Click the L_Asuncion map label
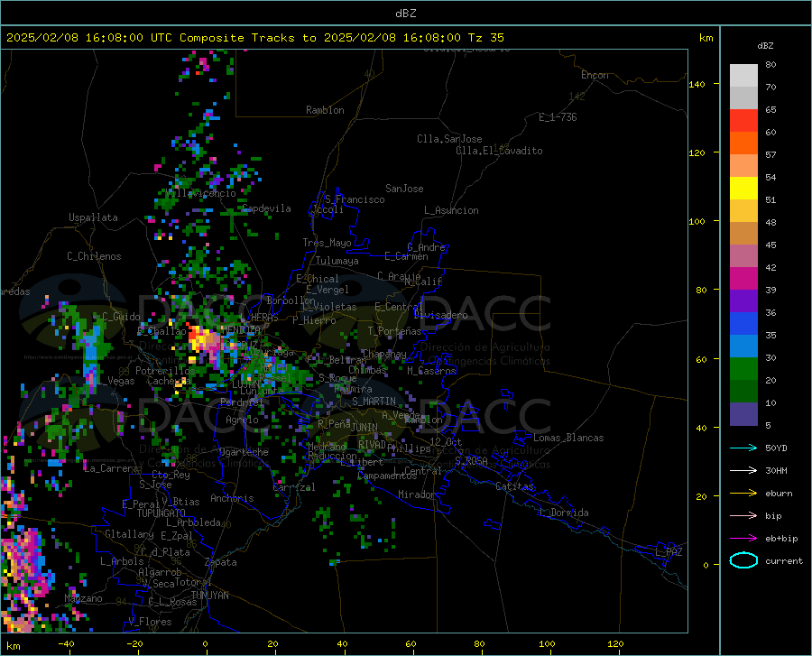This screenshot has height=656, width=812. click(451, 210)
